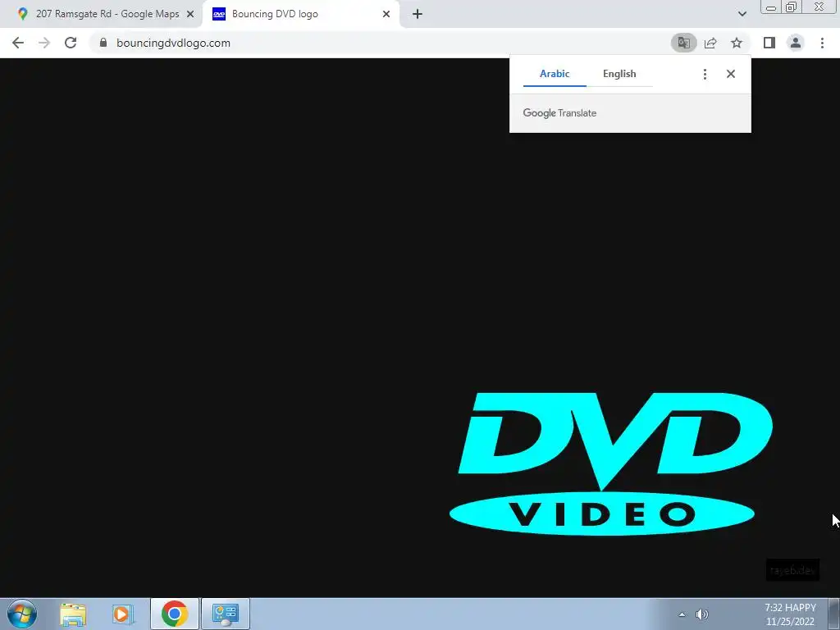
Task: Click the Show desktop strip
Action: 833,614
